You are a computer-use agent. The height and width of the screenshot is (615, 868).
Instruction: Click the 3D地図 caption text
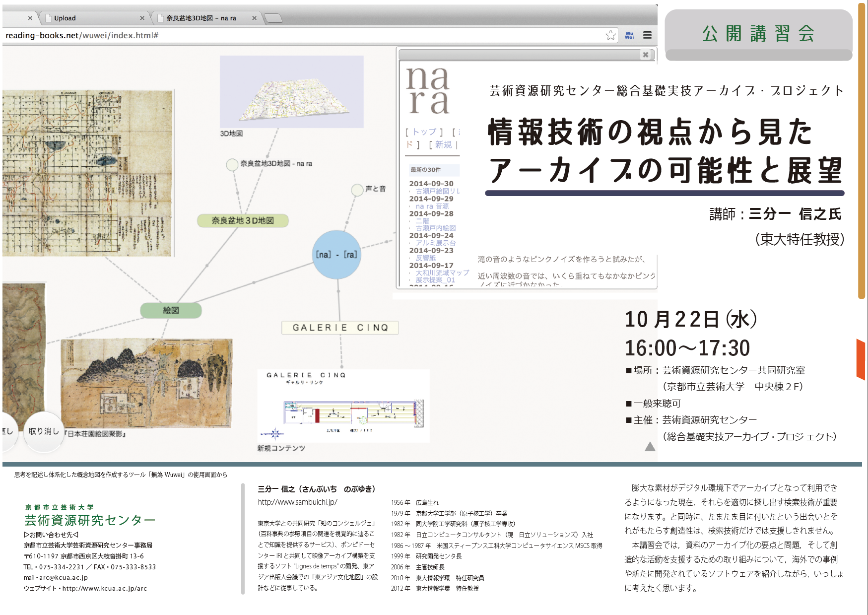pos(231,134)
